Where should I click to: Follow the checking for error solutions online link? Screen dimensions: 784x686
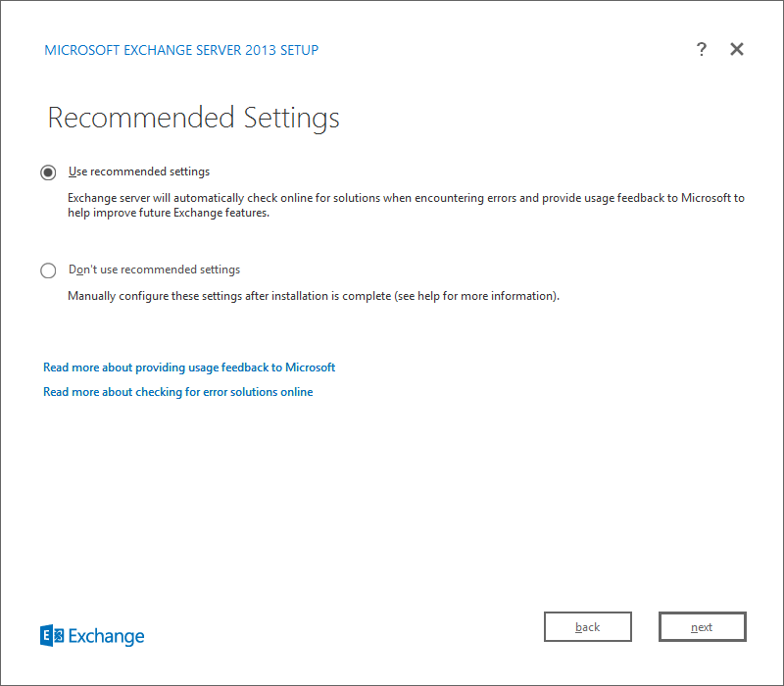point(178,392)
